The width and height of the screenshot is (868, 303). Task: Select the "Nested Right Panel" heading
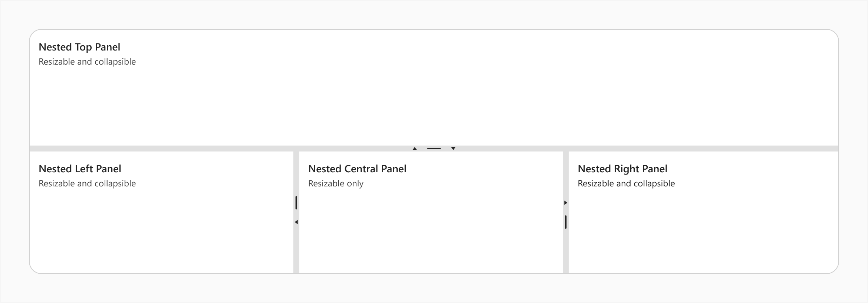pyautogui.click(x=622, y=169)
